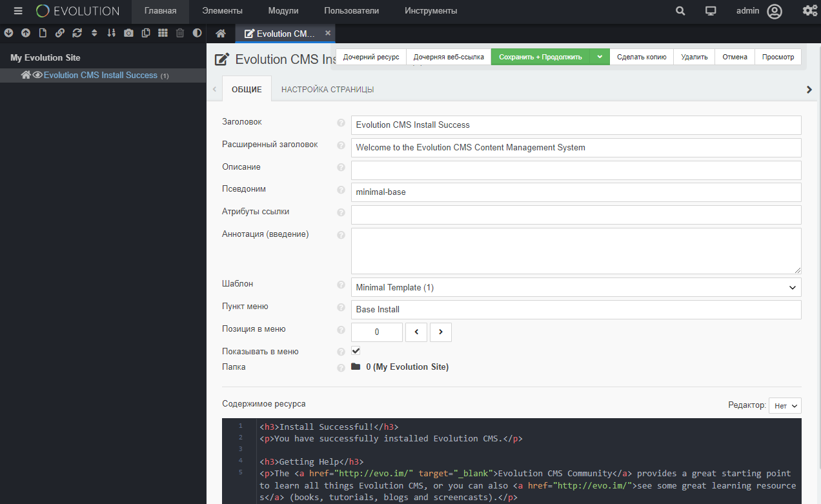Switch to НАСТРОЙКА СТРАНИЦЫ tab

327,90
